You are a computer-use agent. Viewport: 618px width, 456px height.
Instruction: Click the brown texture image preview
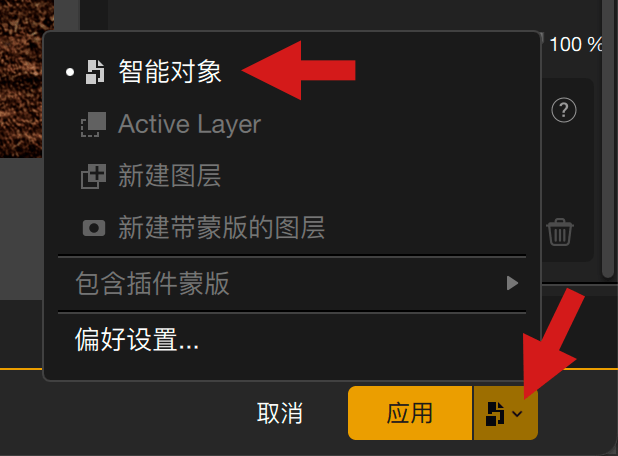pyautogui.click(x=24, y=79)
